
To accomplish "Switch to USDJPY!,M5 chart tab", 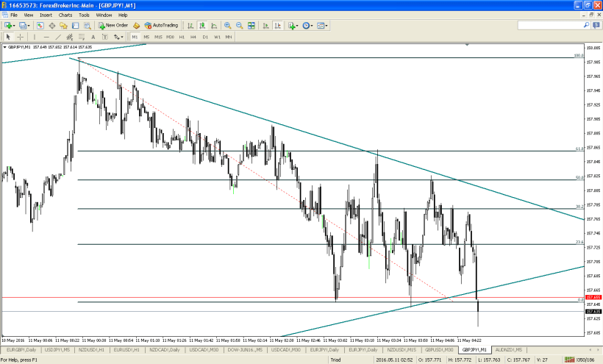I will (57, 350).
